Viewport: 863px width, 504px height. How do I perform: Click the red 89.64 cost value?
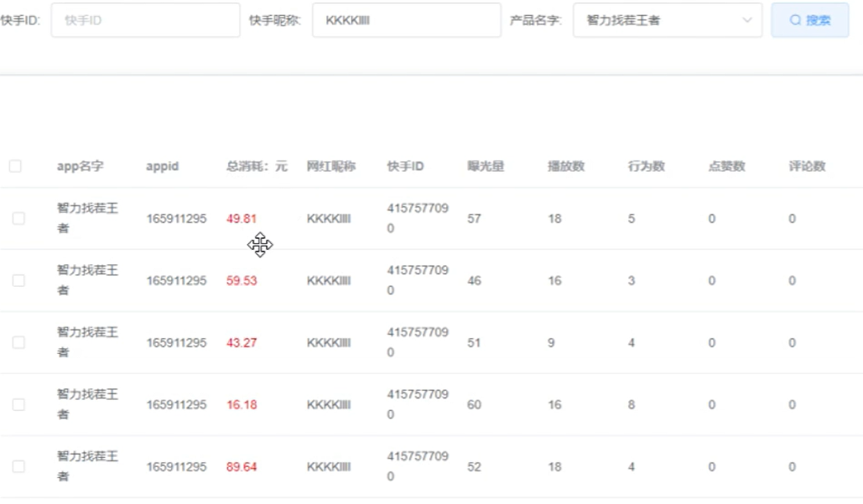click(242, 466)
